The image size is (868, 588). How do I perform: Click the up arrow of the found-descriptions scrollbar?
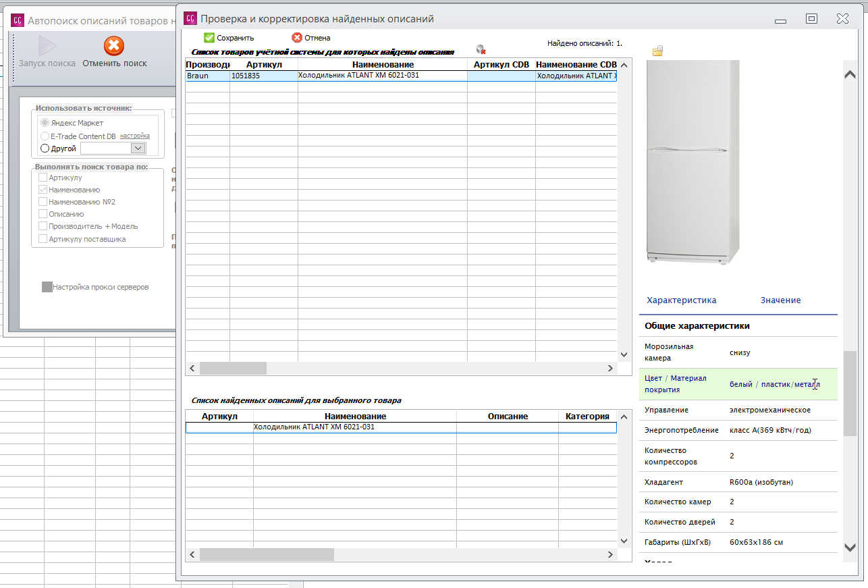(624, 417)
